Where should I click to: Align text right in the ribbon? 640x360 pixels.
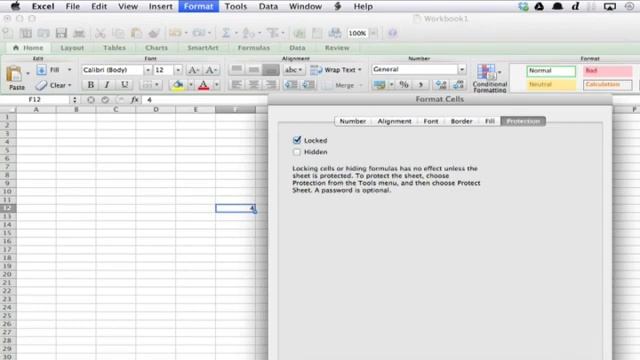click(270, 85)
